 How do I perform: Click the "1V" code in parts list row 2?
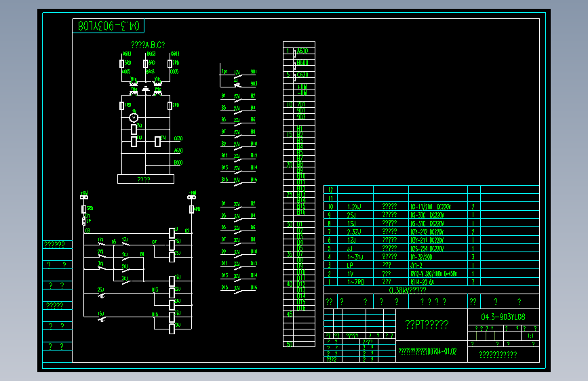(350, 274)
